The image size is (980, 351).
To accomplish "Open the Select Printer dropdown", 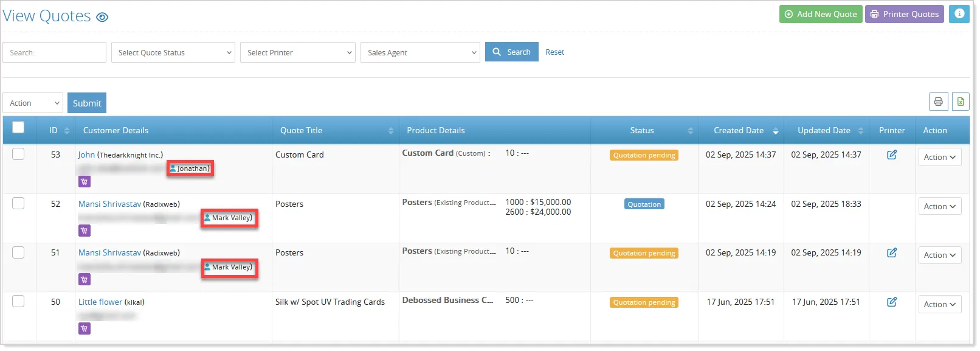I will [298, 52].
